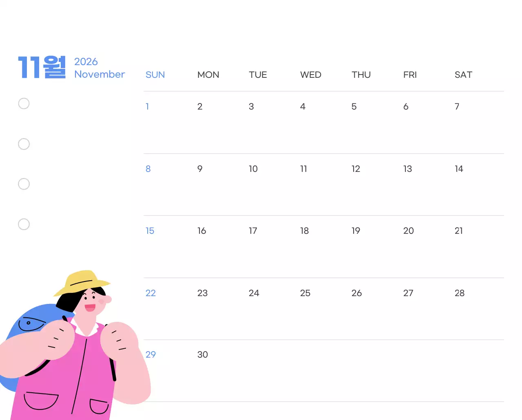Select Sunday November 1 date

tap(147, 107)
